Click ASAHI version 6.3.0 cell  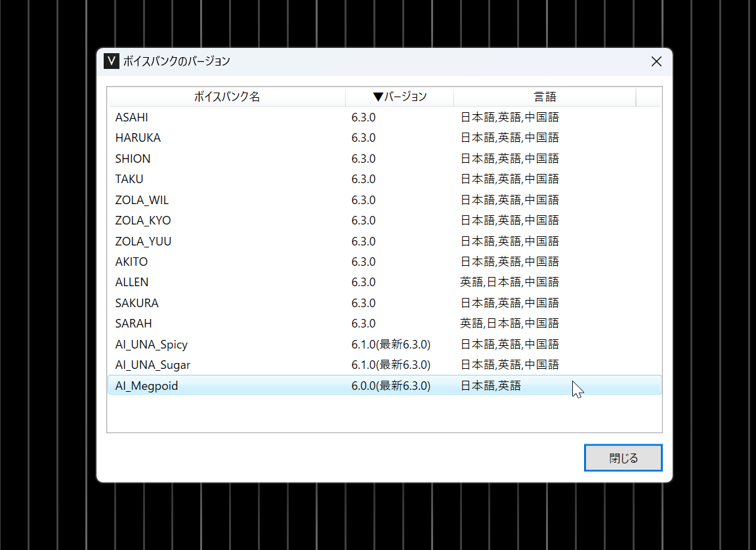tap(364, 117)
